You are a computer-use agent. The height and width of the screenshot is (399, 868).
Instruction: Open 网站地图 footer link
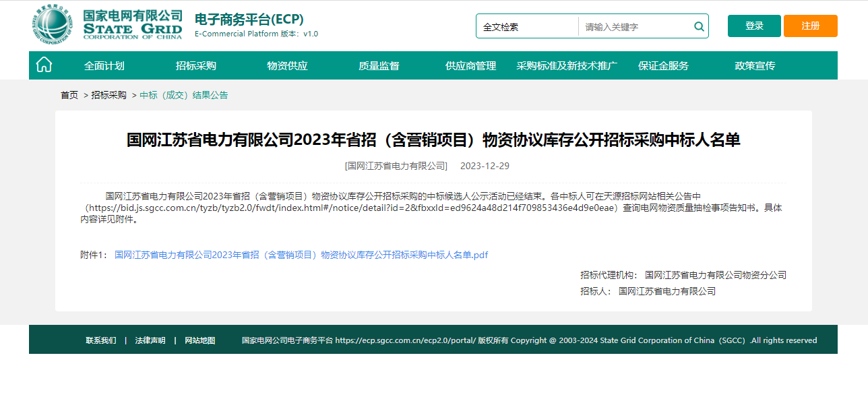199,340
